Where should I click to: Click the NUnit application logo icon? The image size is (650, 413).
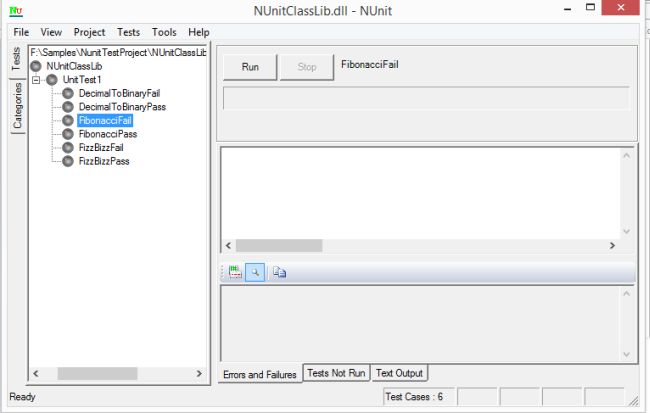(x=16, y=10)
